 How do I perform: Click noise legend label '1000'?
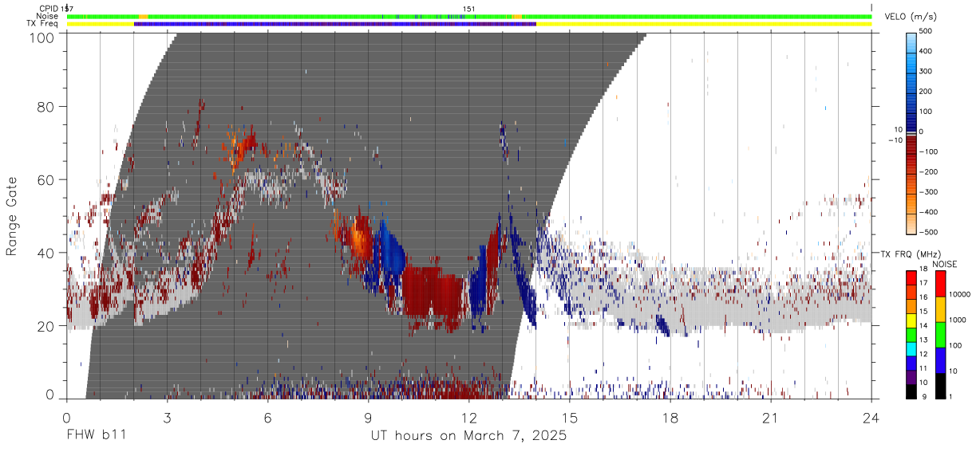pos(956,319)
